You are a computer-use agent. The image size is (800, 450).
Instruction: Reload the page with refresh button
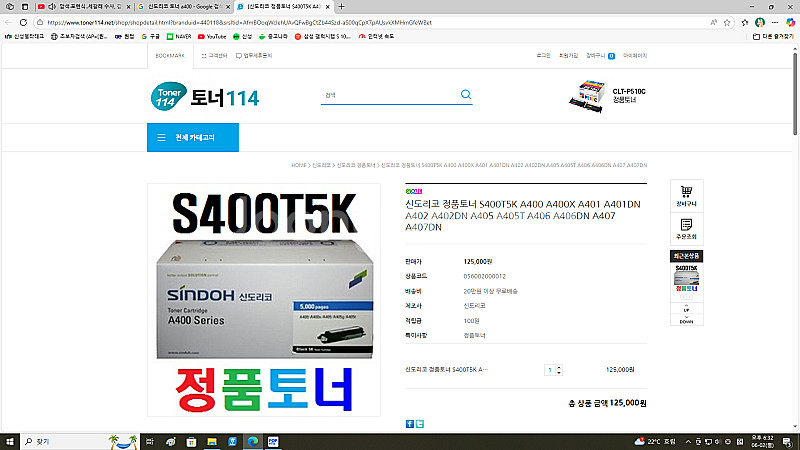coord(23,22)
